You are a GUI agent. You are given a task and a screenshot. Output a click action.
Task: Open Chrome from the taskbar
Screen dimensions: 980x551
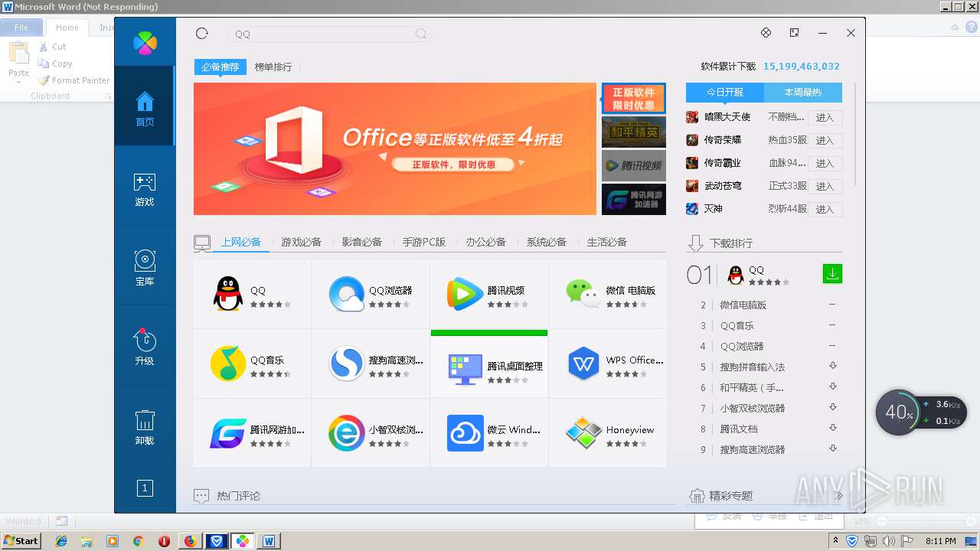tap(138, 541)
